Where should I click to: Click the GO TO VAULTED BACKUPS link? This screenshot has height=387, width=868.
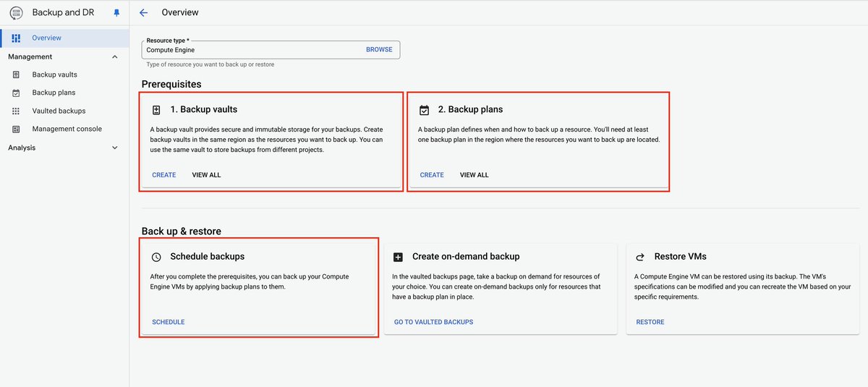coord(434,322)
